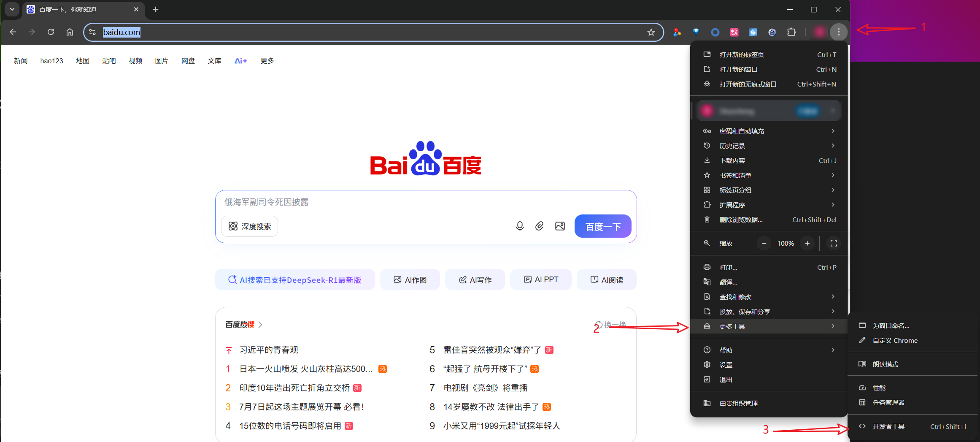The image size is (980, 442).
Task: Open the 地图 link
Action: 83,61
